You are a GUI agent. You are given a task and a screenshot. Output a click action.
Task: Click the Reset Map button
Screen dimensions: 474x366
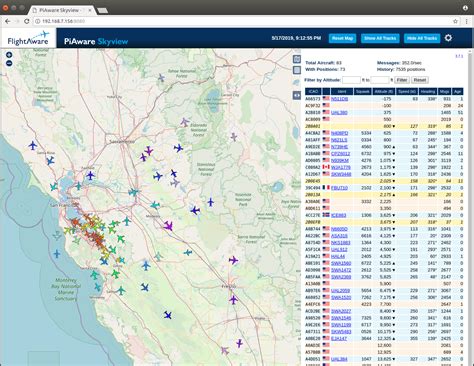click(342, 38)
